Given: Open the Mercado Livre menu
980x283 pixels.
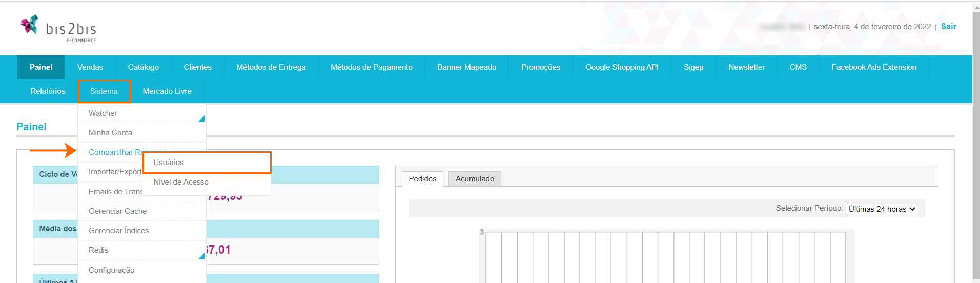Looking at the screenshot, I should pyautogui.click(x=167, y=91).
